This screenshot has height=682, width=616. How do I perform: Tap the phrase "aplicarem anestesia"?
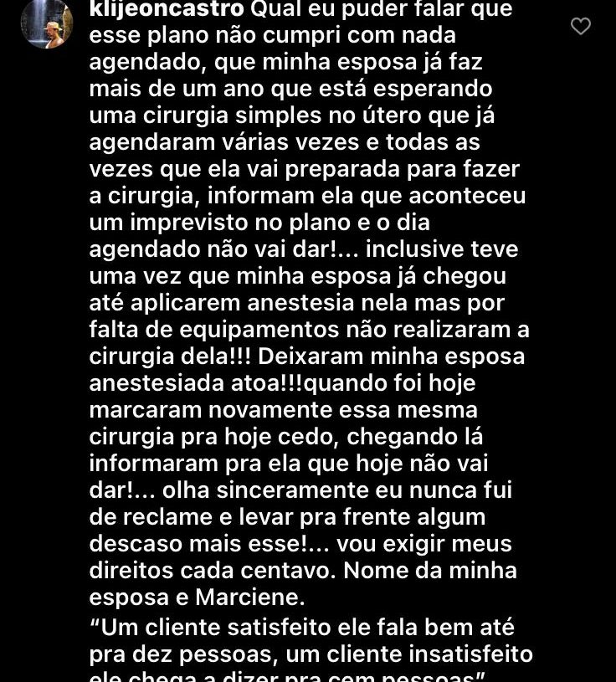(x=243, y=303)
